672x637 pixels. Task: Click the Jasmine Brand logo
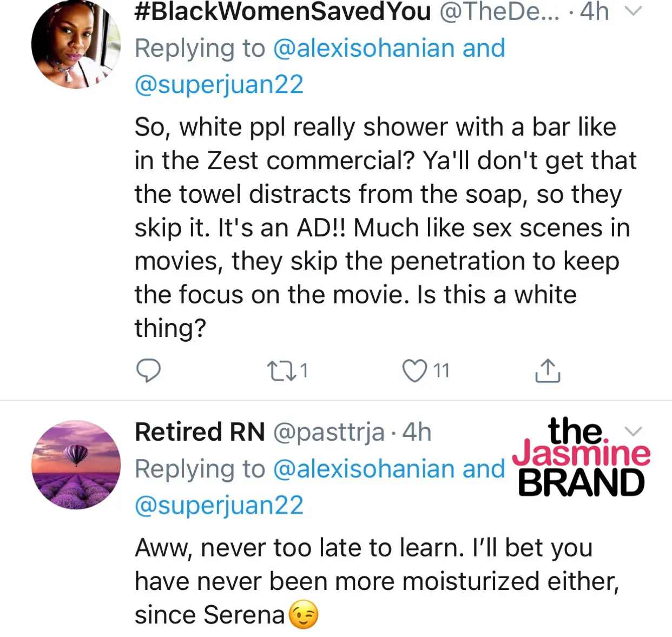[580, 457]
